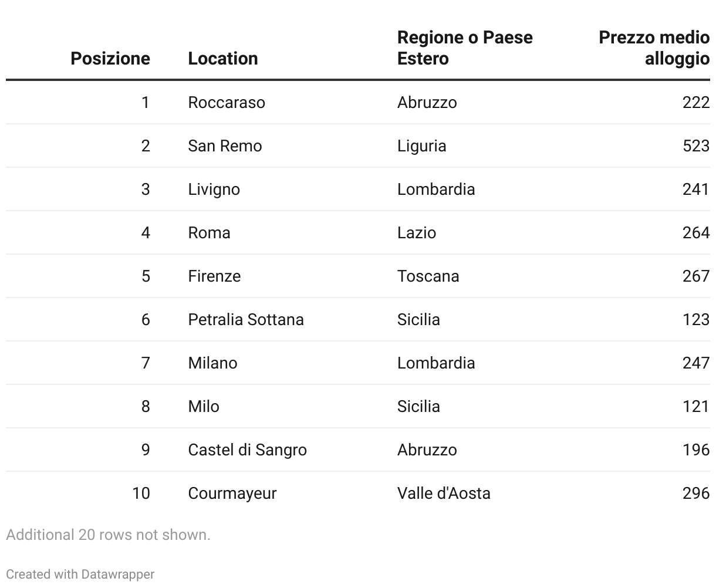Click the Milo location cell
The width and height of the screenshot is (716, 588).
coord(204,407)
